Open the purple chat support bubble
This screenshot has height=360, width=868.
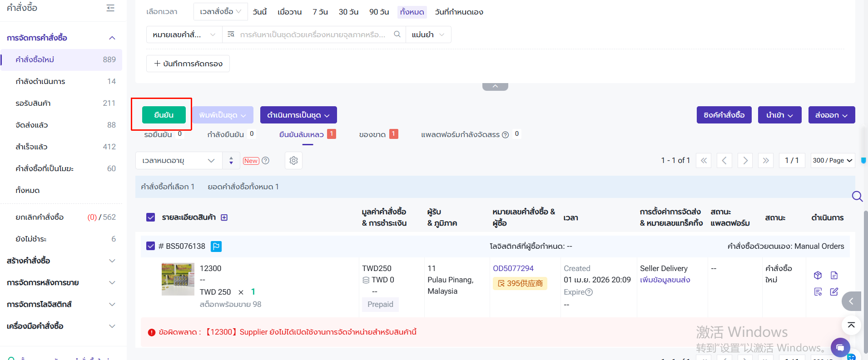tap(840, 347)
